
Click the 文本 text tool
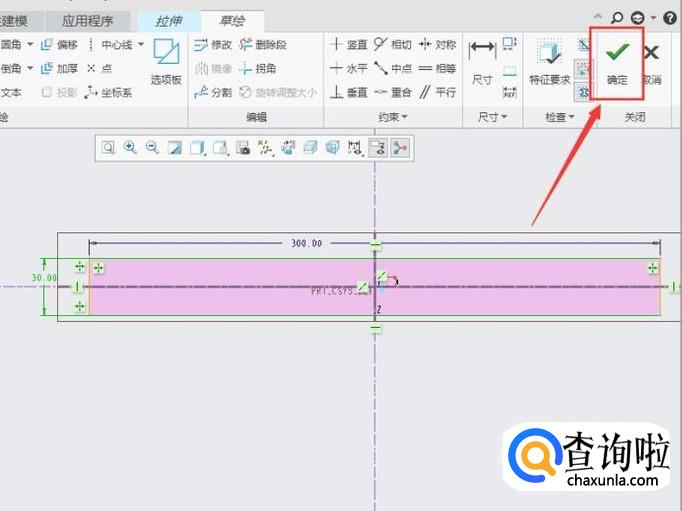[x=10, y=92]
